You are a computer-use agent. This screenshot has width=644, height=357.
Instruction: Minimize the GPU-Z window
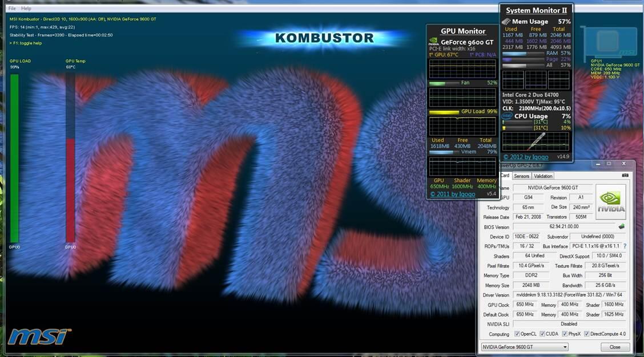tap(598, 164)
